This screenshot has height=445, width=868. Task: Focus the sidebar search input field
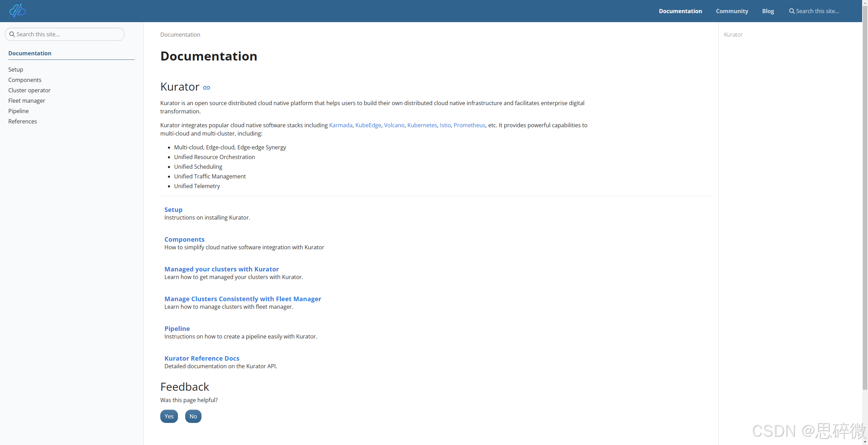(x=69, y=34)
